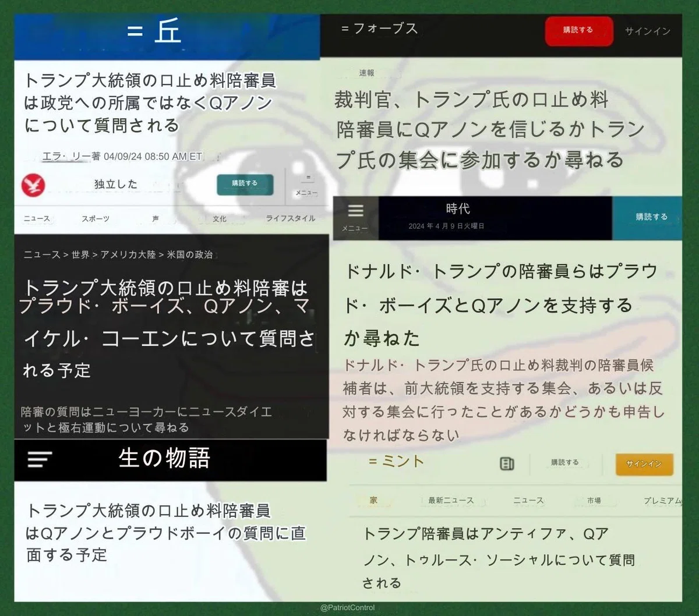Select 最新ニュース tab in ミント navigation
Screen dimensions: 699x616
click(x=451, y=500)
